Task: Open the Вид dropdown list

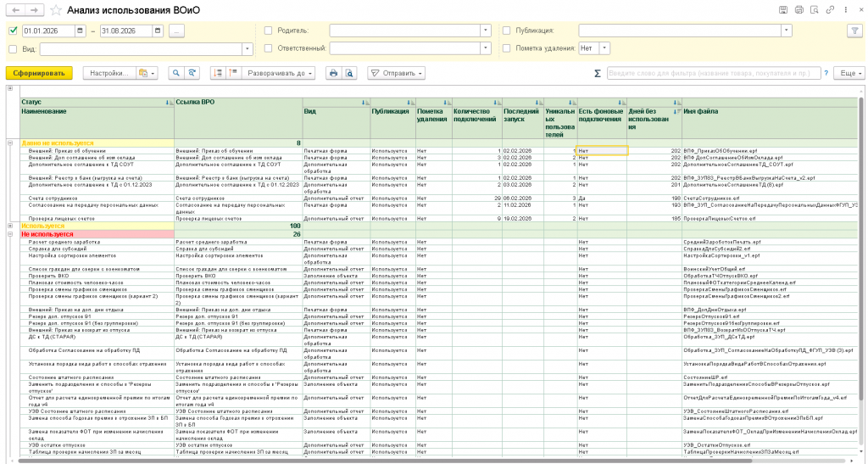Action: coord(248,49)
